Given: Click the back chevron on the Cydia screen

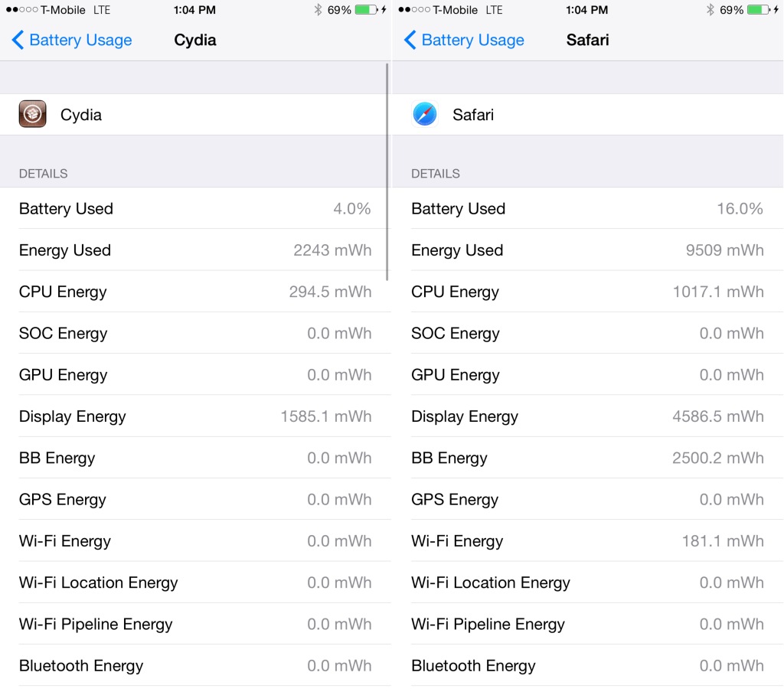Looking at the screenshot, I should click(18, 40).
